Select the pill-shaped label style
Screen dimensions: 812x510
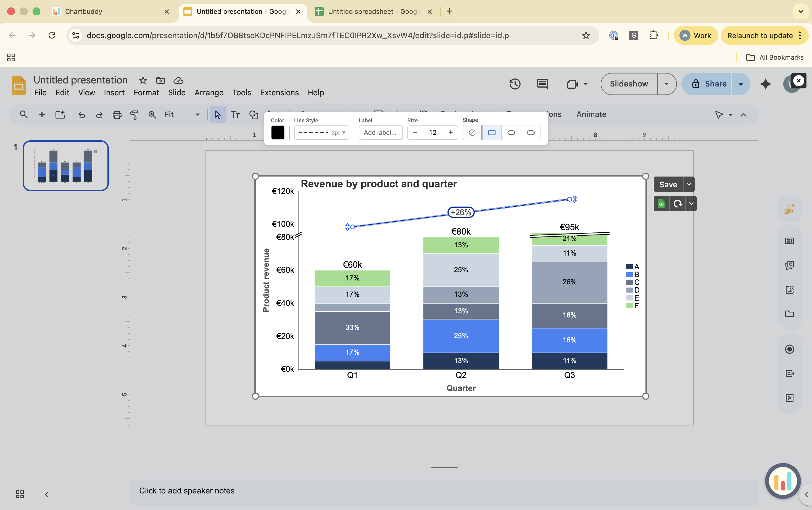511,133
